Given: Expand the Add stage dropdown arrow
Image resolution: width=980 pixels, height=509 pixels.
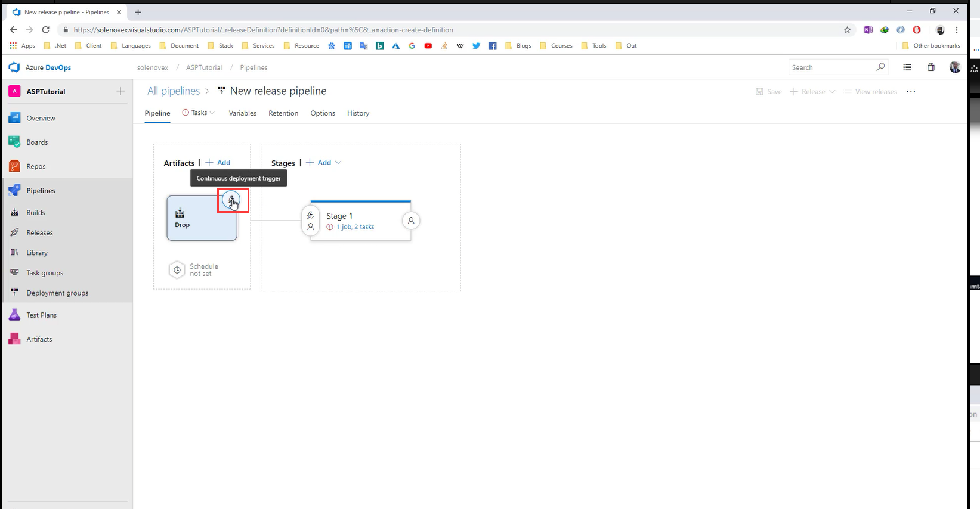Looking at the screenshot, I should coord(338,163).
